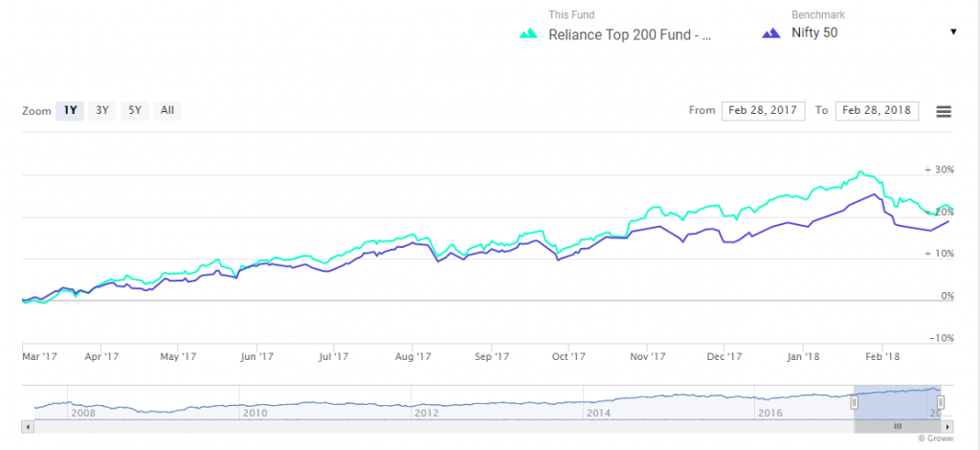Click the + 10% axis label
The width and height of the screenshot is (980, 450).
pos(940,254)
